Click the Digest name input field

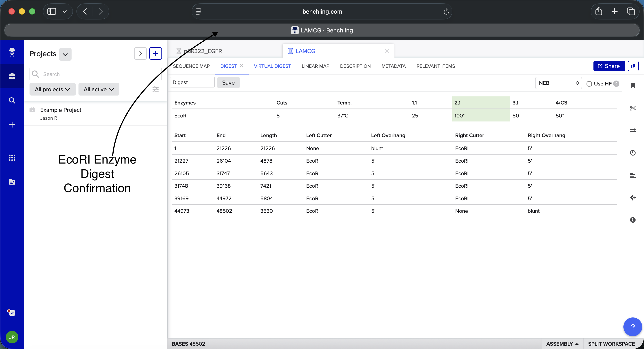(x=192, y=82)
